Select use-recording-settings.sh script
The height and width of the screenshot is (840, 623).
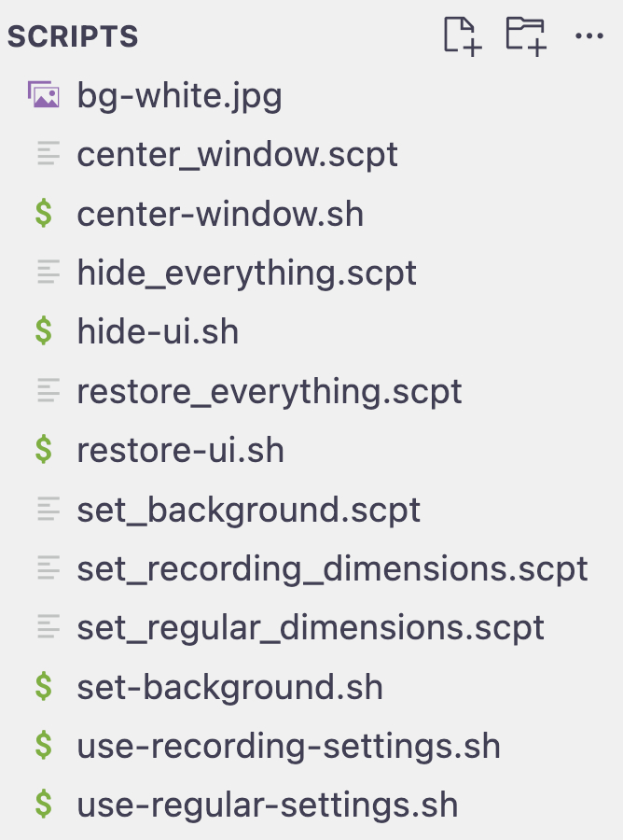tap(288, 746)
